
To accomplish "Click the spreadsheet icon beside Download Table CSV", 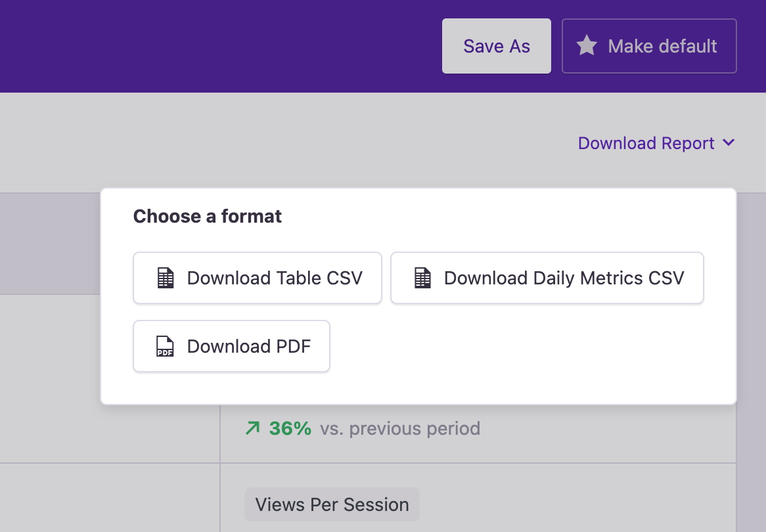I will coord(166,277).
